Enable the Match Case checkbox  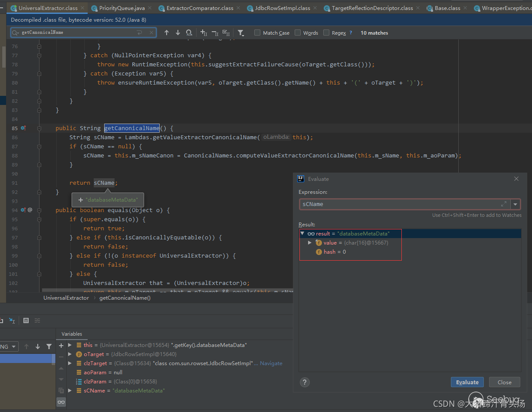click(x=257, y=33)
